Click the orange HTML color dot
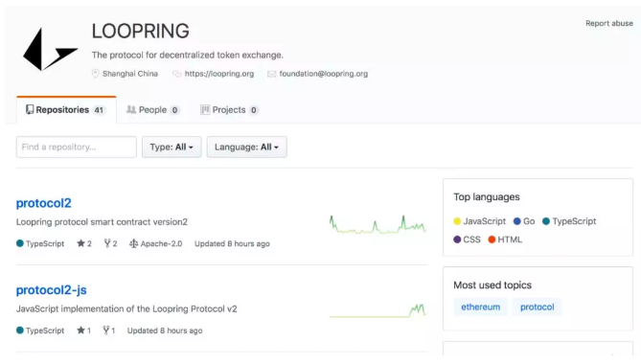The image size is (641, 364). [x=492, y=239]
